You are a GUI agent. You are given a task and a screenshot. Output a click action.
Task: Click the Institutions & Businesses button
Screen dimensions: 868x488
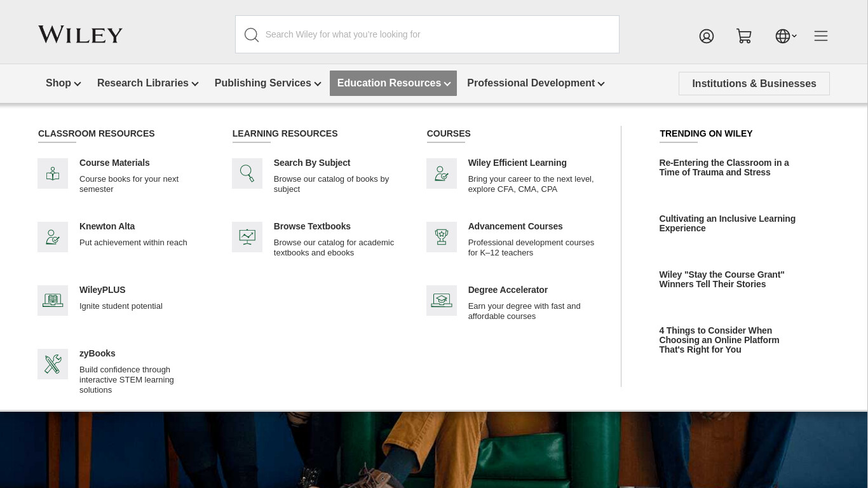point(754,83)
